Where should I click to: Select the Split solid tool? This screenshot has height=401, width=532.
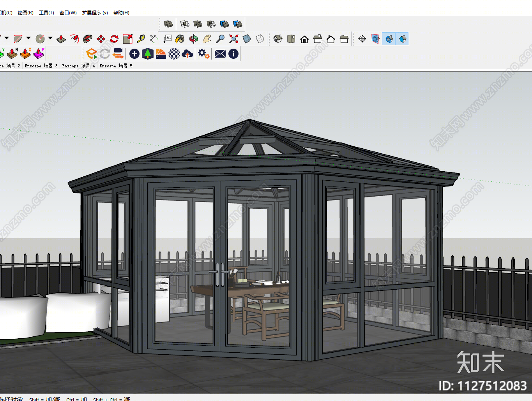238,24
